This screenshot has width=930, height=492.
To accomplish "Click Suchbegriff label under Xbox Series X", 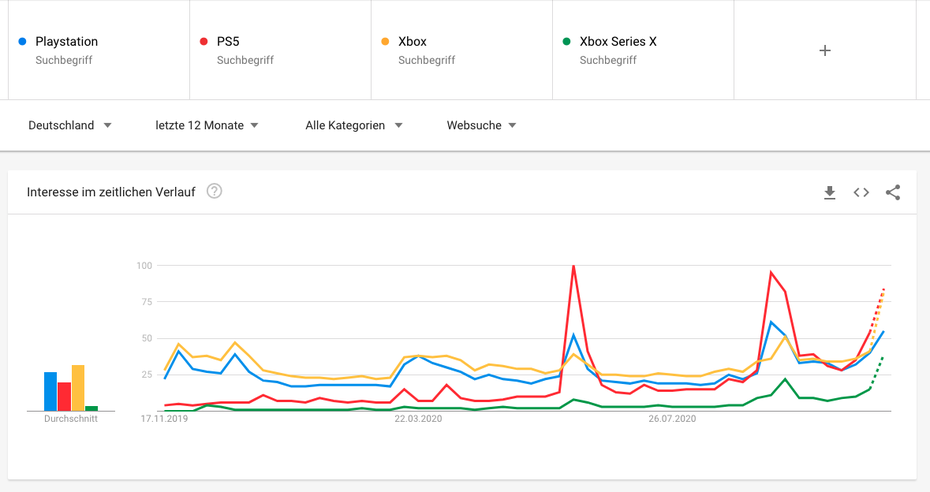I will [608, 60].
